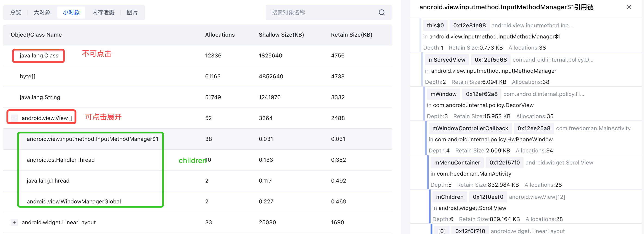Click the 0x12ef62a8 address tag

click(x=481, y=94)
